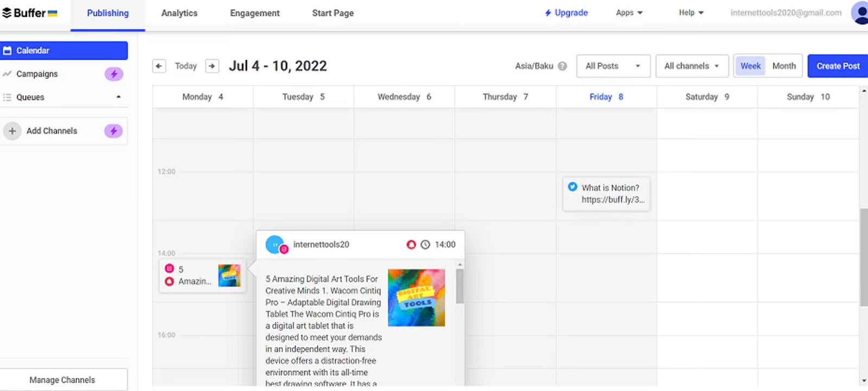Image resolution: width=868 pixels, height=391 pixels.
Task: Open Campaigns in the sidebar
Action: (37, 74)
